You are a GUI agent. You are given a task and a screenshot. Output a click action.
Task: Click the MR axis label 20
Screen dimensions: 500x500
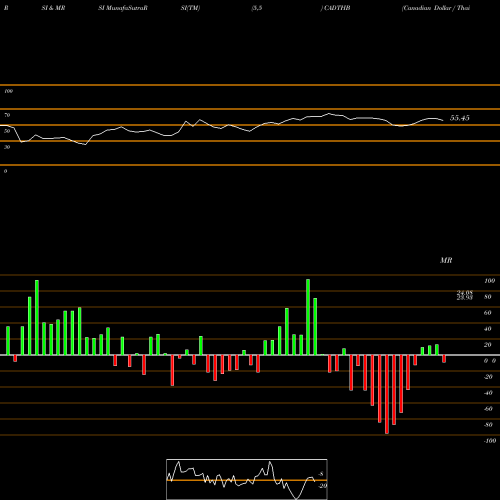tap(488, 345)
